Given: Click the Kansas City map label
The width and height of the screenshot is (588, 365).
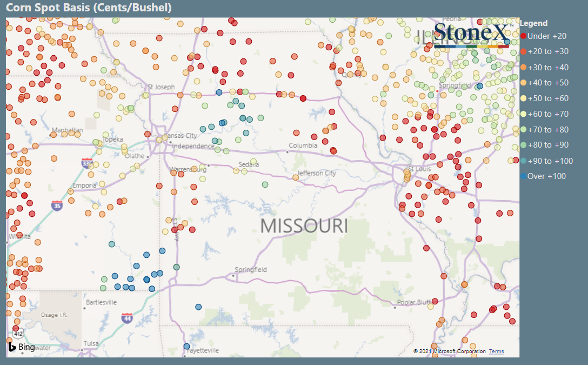Looking at the screenshot, I should [181, 135].
